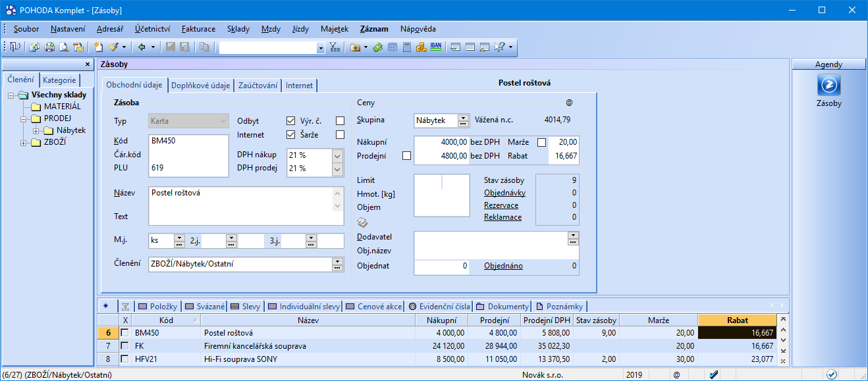Viewport: 868px width, 381px height.
Task: Click the first calculator icon in toolbar
Action: pos(392,47)
